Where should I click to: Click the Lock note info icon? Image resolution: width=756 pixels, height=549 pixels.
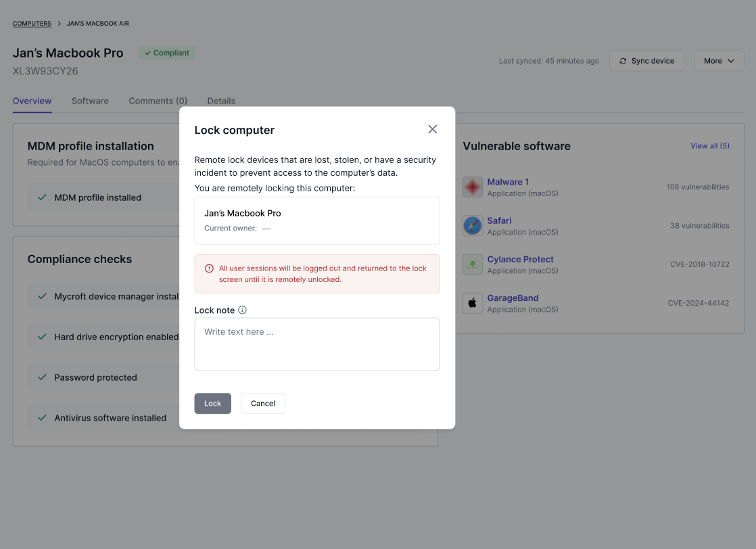(242, 310)
